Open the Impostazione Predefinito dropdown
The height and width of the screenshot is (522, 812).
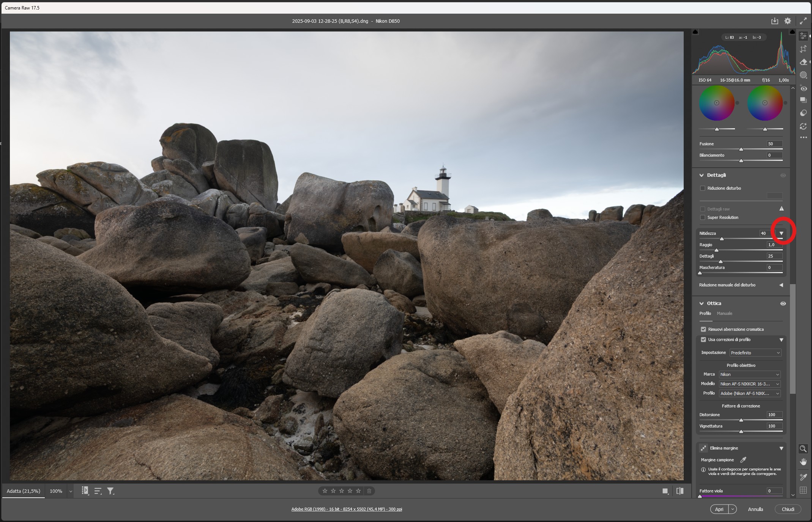click(755, 353)
